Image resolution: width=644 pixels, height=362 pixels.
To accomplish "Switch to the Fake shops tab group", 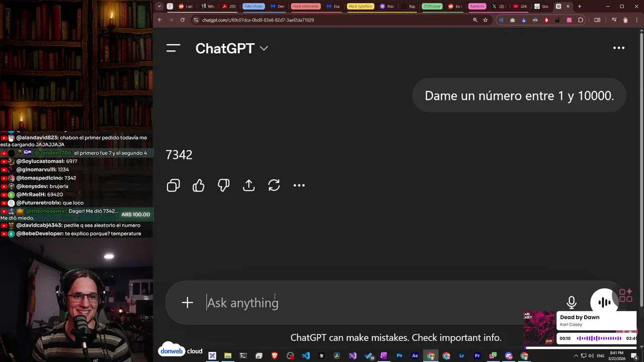I will pos(254,7).
